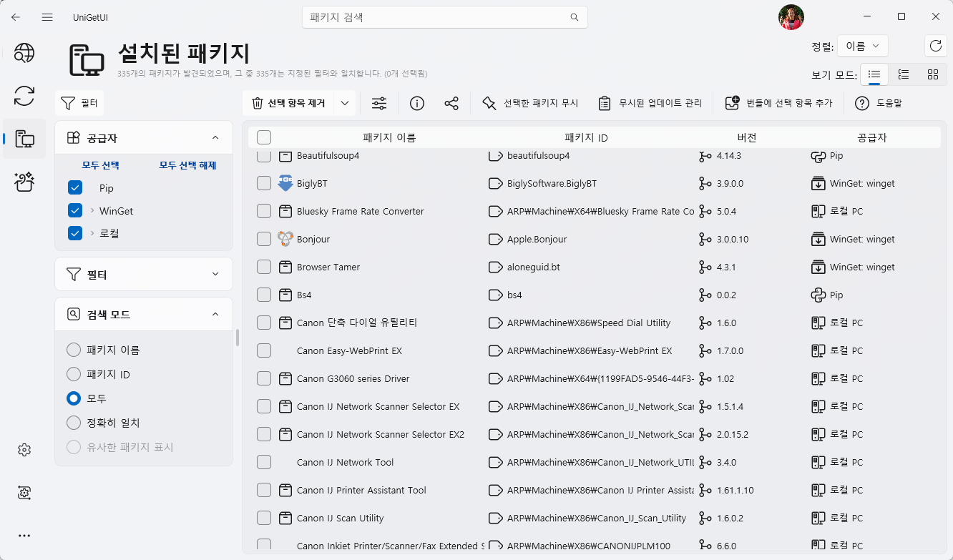Toggle the 로컬 source checkbox
The height and width of the screenshot is (560, 953).
(x=75, y=233)
